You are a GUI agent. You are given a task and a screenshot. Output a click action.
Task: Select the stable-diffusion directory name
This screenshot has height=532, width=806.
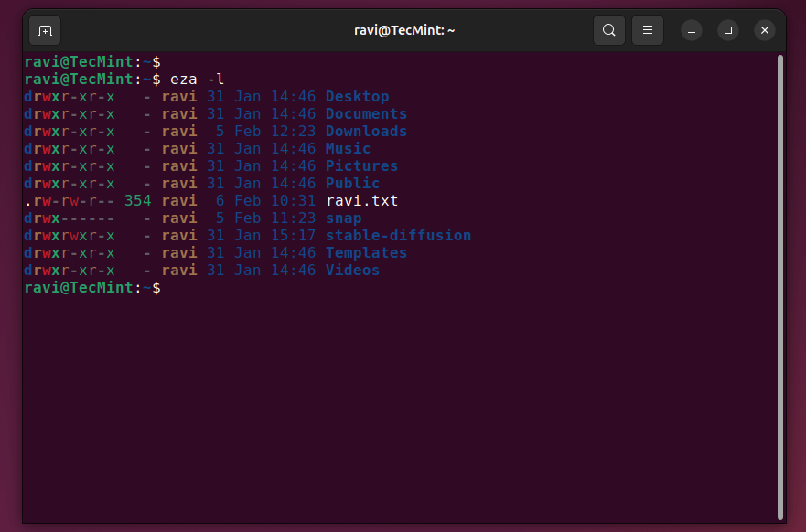[398, 236]
